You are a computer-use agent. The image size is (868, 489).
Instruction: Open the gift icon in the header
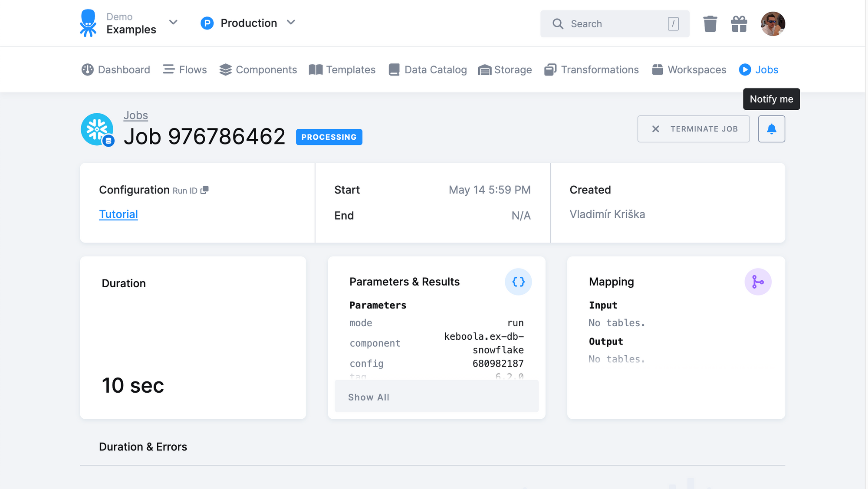tap(739, 24)
